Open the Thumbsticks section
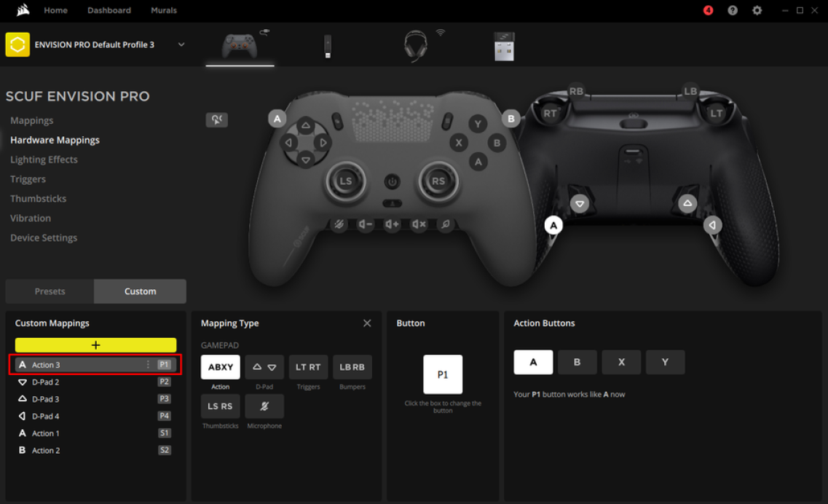 38,199
